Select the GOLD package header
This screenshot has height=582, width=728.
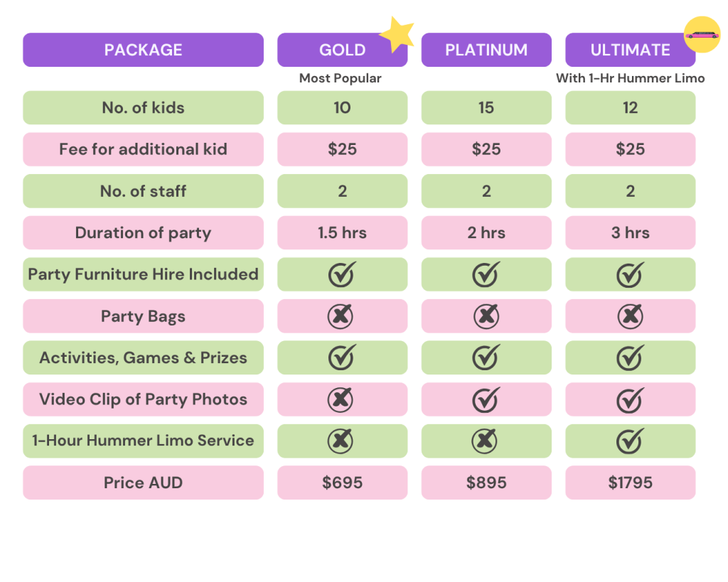coord(342,50)
